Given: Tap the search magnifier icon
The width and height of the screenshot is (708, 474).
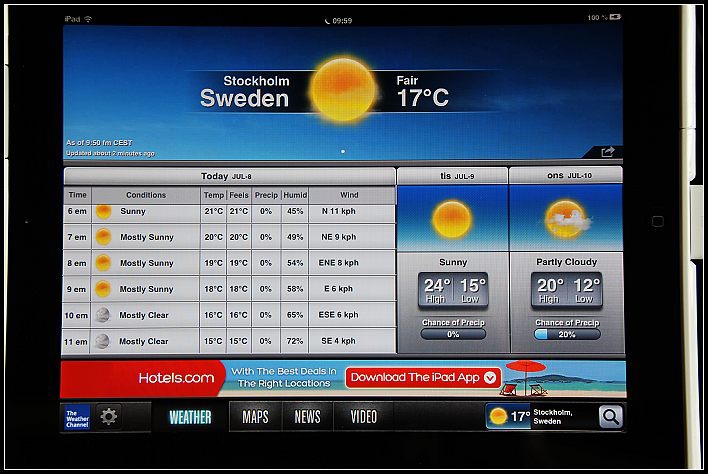Looking at the screenshot, I should click(x=610, y=417).
